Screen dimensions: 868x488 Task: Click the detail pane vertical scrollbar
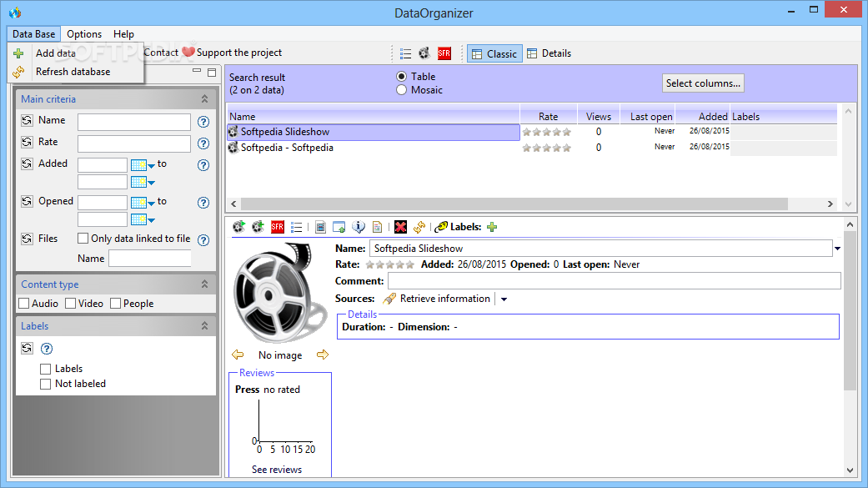point(850,310)
